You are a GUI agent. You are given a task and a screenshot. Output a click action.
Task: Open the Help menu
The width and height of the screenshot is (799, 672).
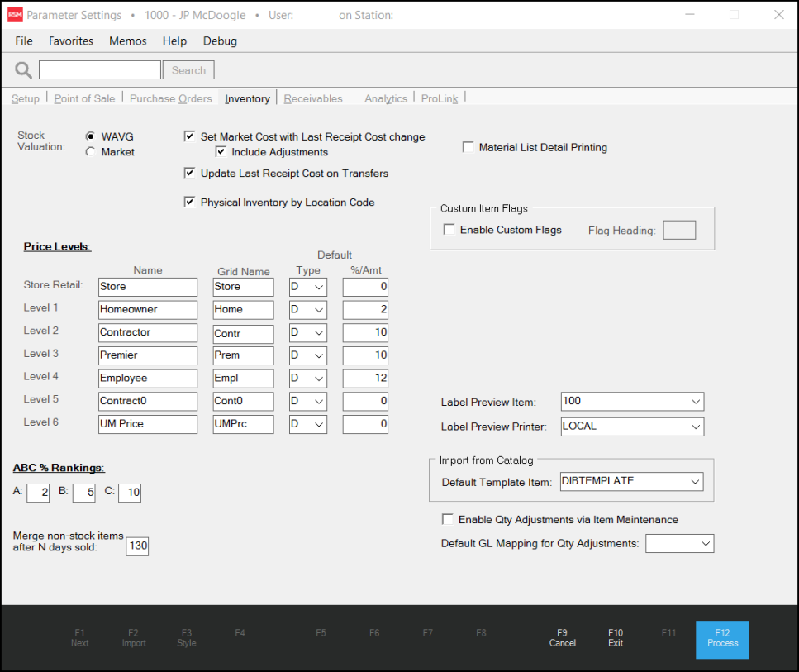175,41
